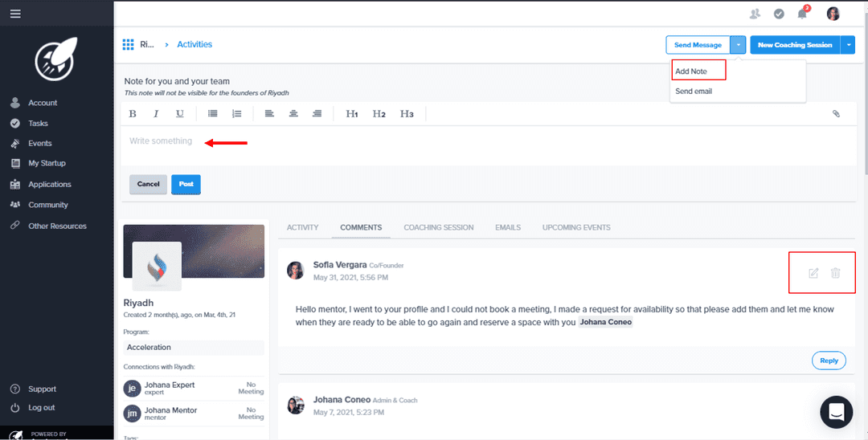Reply to Sofia Vergara's comment
This screenshot has width=868, height=440.
coord(829,361)
